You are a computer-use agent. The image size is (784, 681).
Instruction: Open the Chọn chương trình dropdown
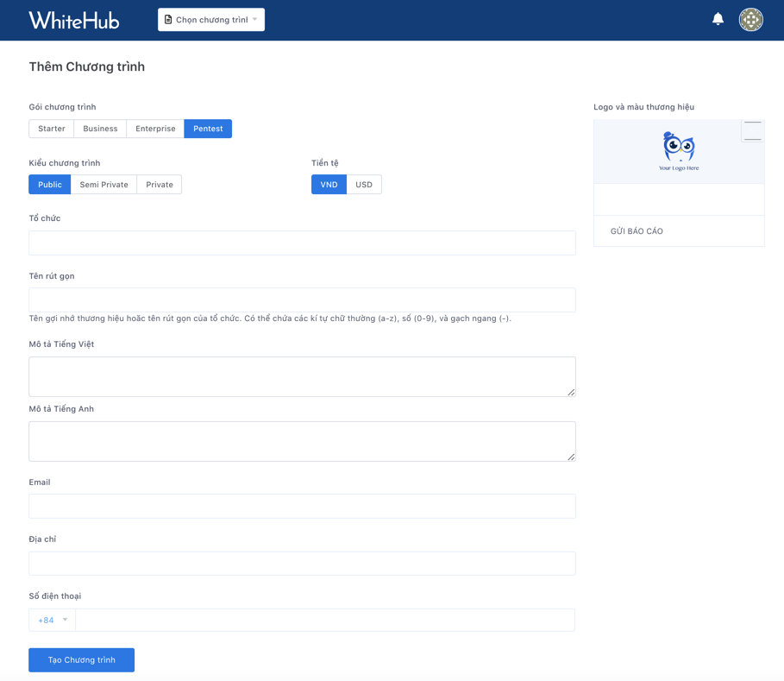pyautogui.click(x=211, y=19)
